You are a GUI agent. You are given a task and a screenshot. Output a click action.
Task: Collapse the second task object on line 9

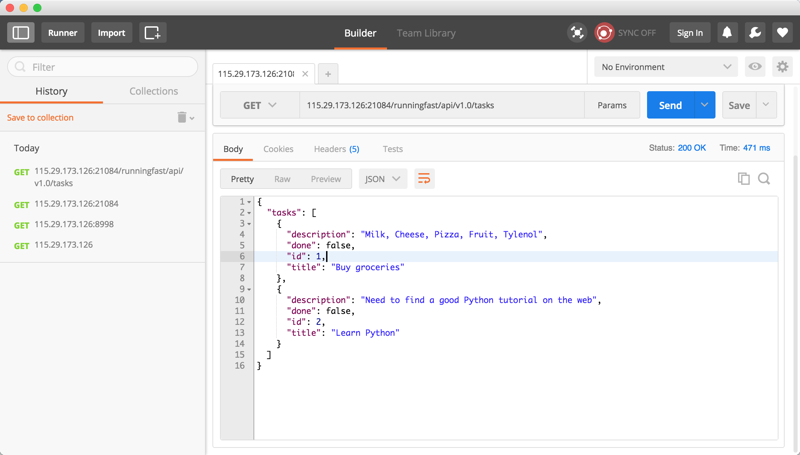249,289
